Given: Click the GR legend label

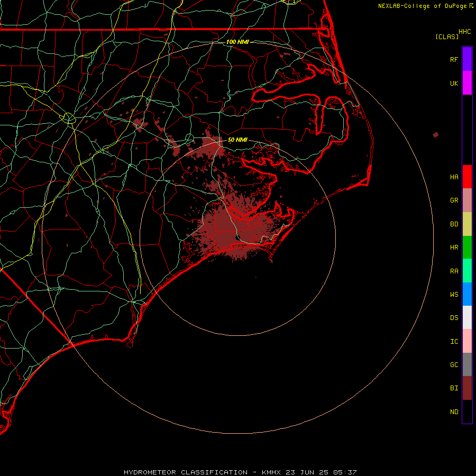Looking at the screenshot, I should pos(454,200).
